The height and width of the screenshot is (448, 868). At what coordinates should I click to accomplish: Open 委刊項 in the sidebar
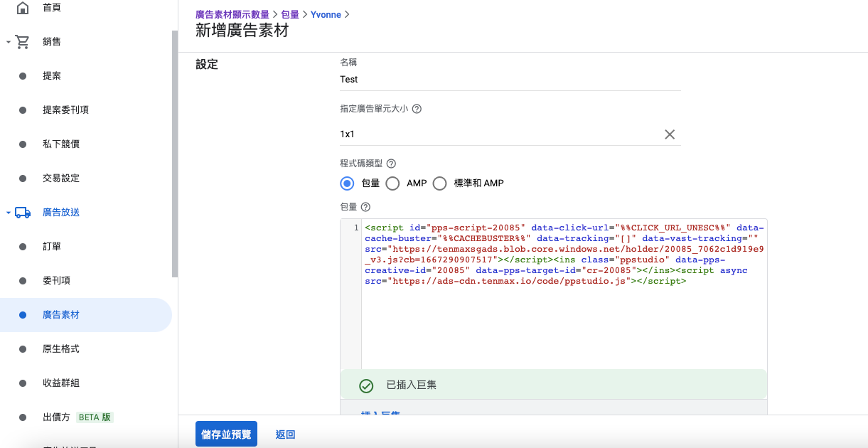(x=56, y=281)
